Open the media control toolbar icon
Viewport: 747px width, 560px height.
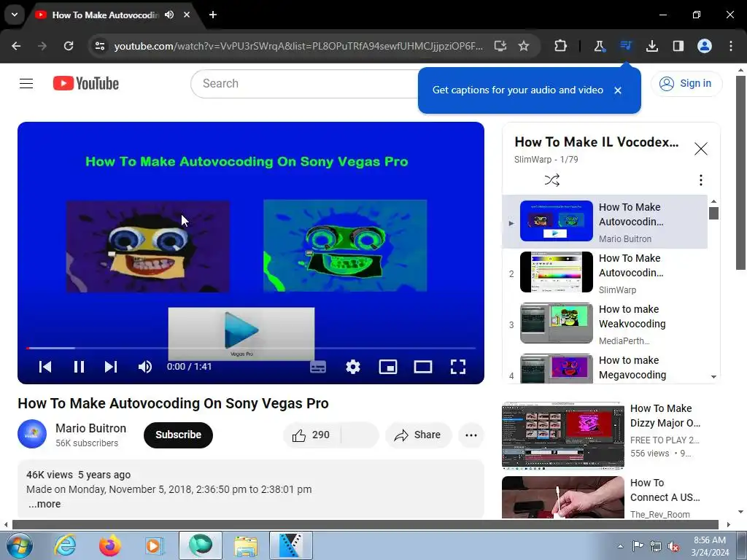tap(625, 46)
